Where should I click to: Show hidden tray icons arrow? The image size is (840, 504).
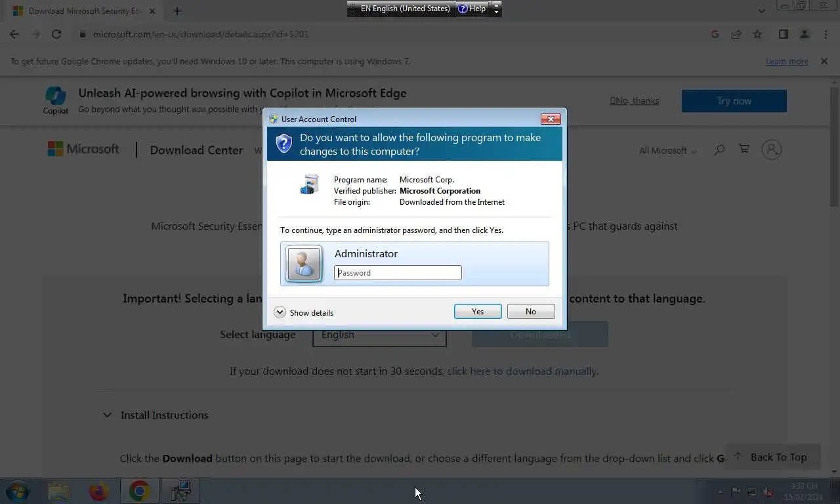tap(721, 492)
